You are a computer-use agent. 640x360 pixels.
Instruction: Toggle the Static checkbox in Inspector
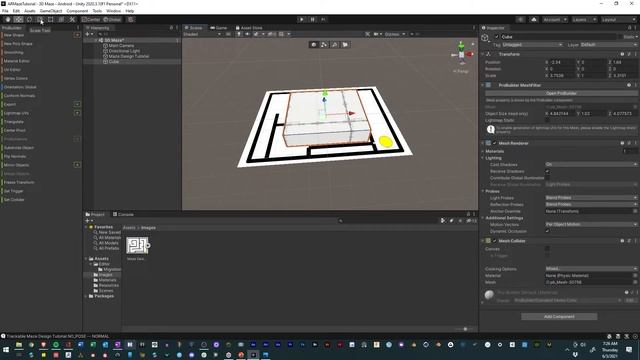(x=621, y=37)
